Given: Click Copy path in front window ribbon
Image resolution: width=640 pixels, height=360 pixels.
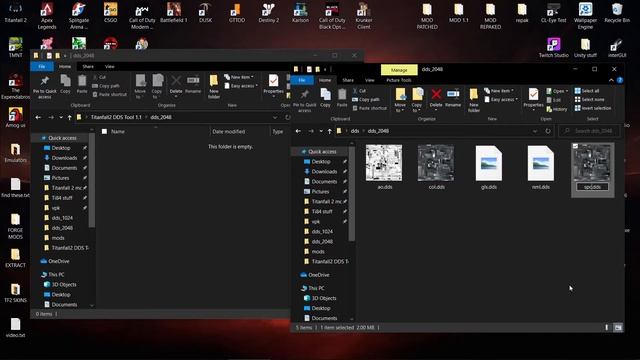Looking at the screenshot, I should [x=366, y=99].
